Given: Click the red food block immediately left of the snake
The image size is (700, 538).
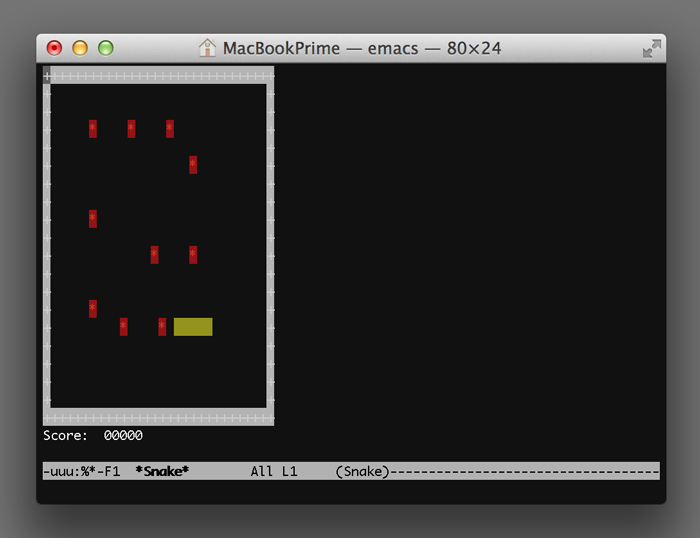Looking at the screenshot, I should pos(162,327).
